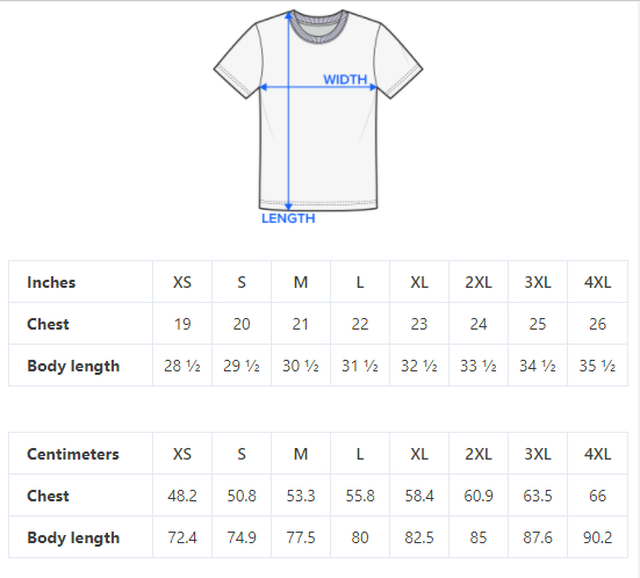Click the LENGTH label below the shirt
The height and width of the screenshot is (578, 640).
tap(288, 218)
